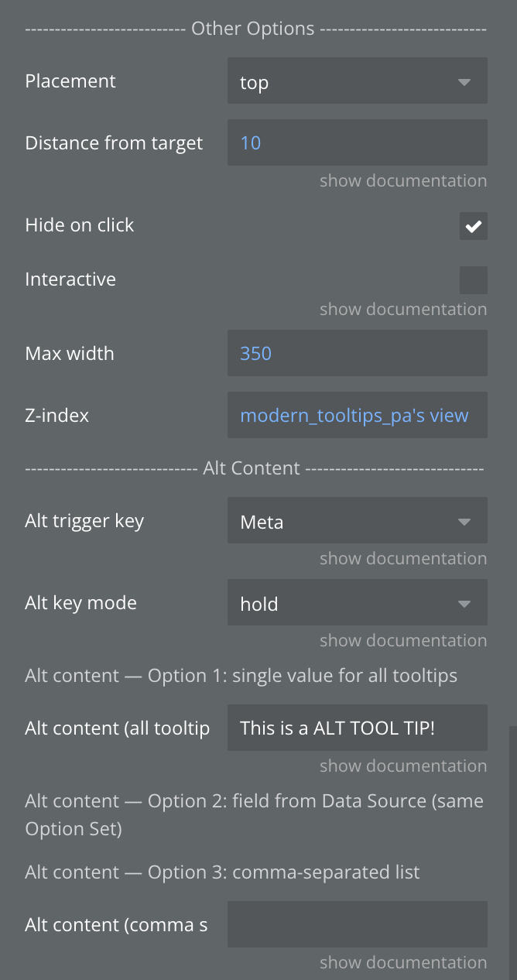Show documentation for the Interactive option
Screen dimensions: 517x980
403,310
